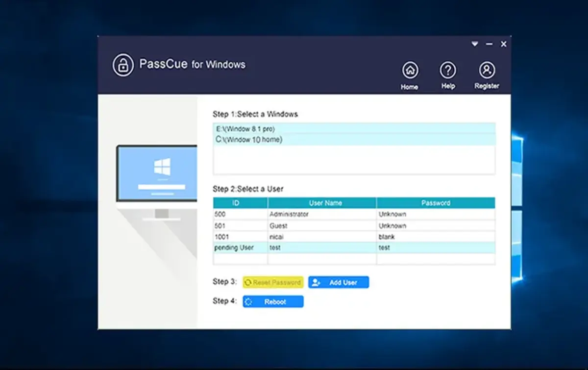This screenshot has width=588, height=370.
Task: Select E:\(Window 8.1 pro) entry
Action: coord(354,129)
